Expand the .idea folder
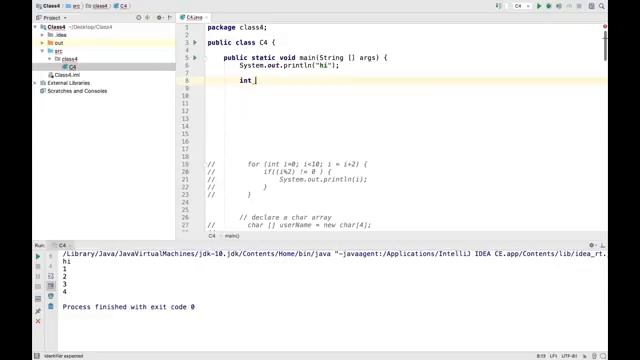Image resolution: width=640 pixels, height=360 pixels. point(42,35)
